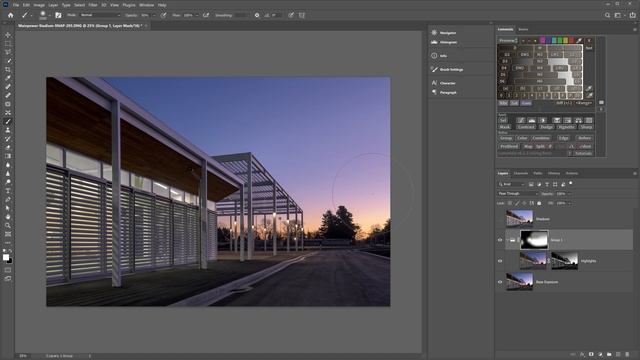The height and width of the screenshot is (360, 640).
Task: Click the Lock all icon in Layers panel
Action: point(539,203)
